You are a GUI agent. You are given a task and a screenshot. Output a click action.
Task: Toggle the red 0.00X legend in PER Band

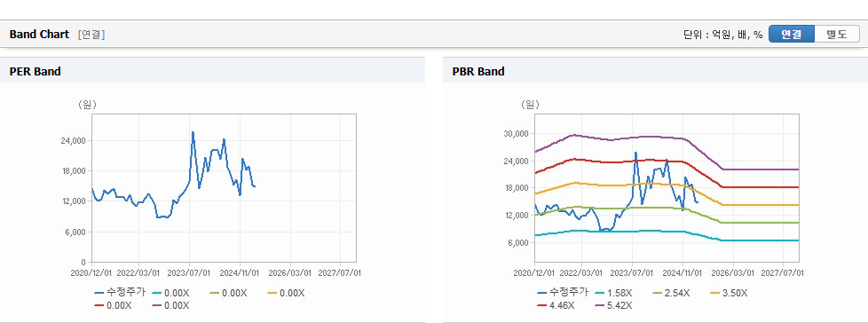click(x=113, y=305)
